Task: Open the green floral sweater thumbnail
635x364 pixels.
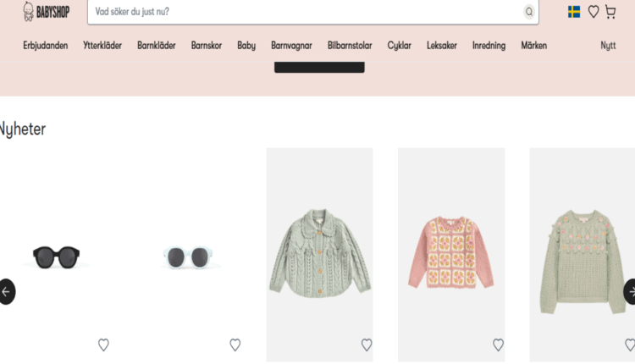Action: pos(583,254)
